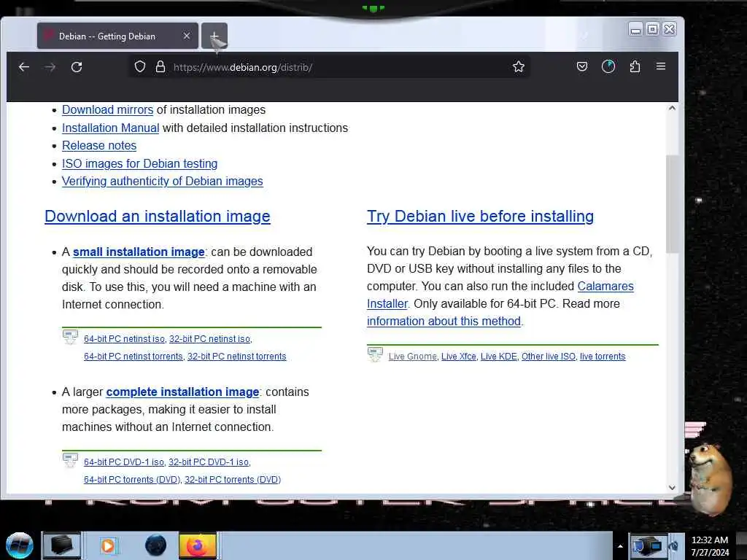The width and height of the screenshot is (747, 560).
Task: Close the Debian -- Getting Debian tab
Action: click(187, 36)
